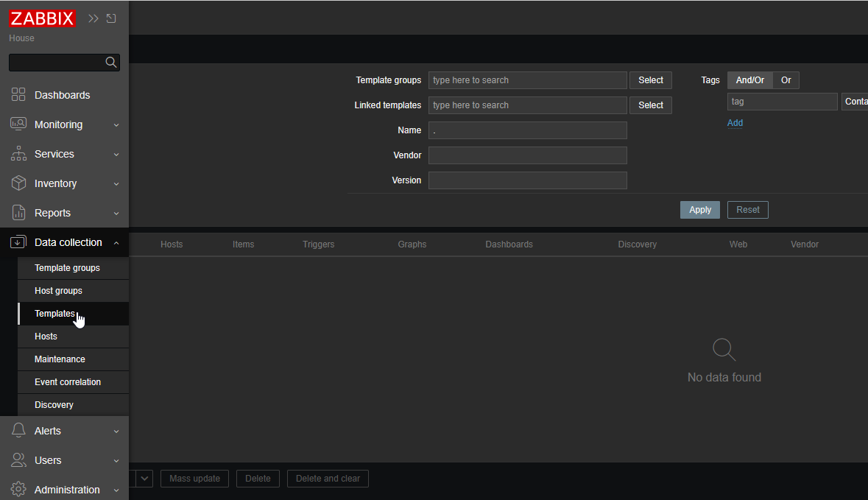Expand the Monitoring menu chevron

click(x=116, y=125)
